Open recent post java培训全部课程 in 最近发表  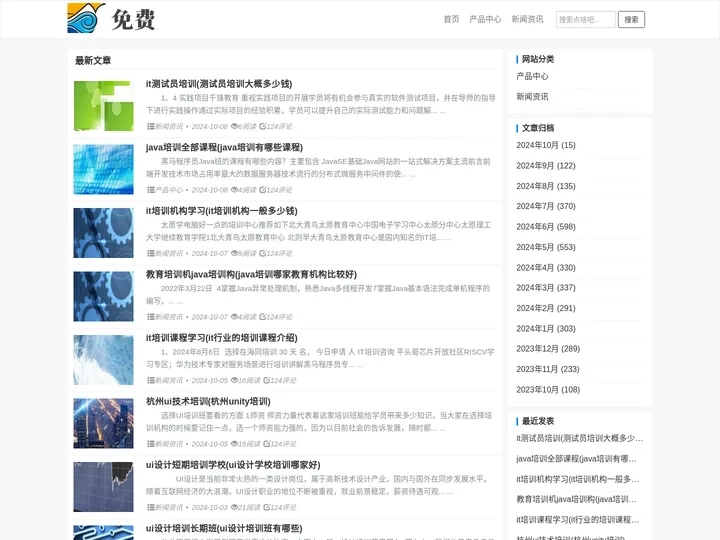pos(576,459)
